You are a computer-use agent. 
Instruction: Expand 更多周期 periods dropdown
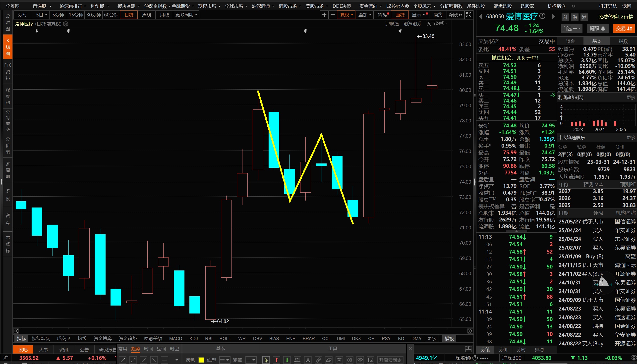pos(186,15)
